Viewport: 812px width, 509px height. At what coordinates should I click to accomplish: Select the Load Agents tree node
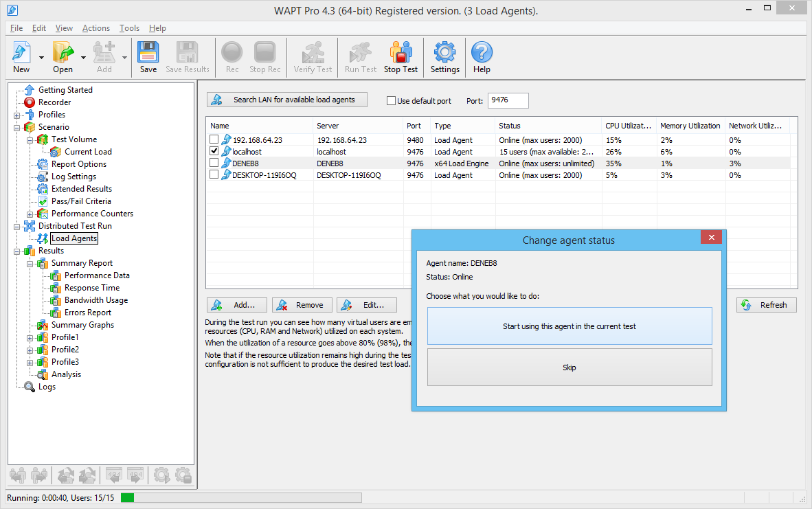coord(74,238)
